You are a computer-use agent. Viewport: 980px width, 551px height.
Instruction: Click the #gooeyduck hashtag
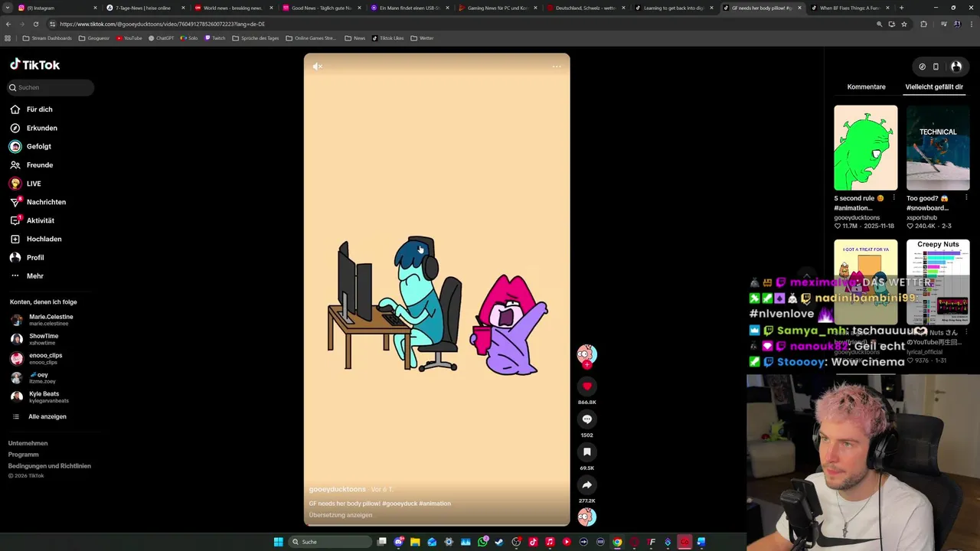pos(399,504)
